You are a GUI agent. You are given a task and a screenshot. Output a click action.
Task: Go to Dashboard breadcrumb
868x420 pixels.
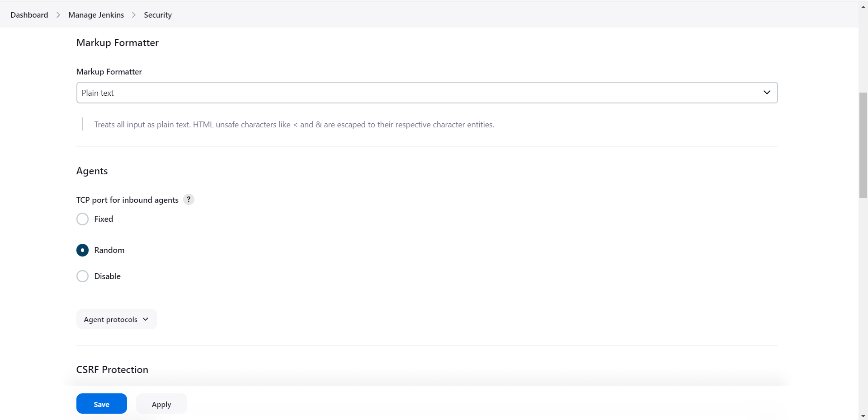tap(29, 15)
